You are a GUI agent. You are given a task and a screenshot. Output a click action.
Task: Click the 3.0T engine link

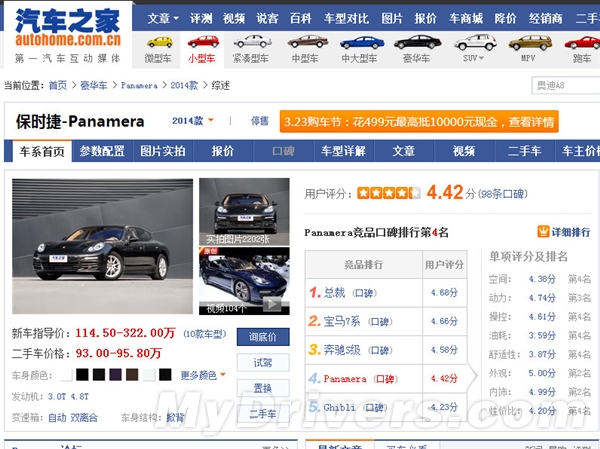57,397
